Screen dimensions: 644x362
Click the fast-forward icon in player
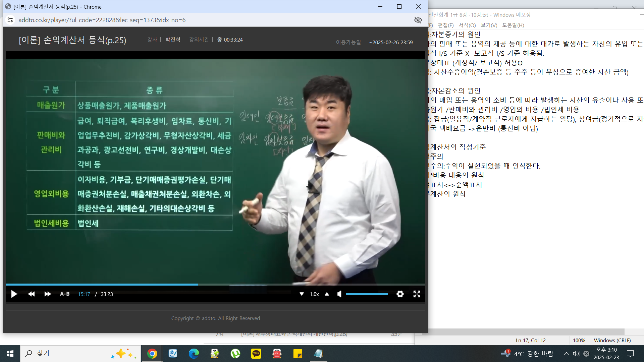[48, 294]
